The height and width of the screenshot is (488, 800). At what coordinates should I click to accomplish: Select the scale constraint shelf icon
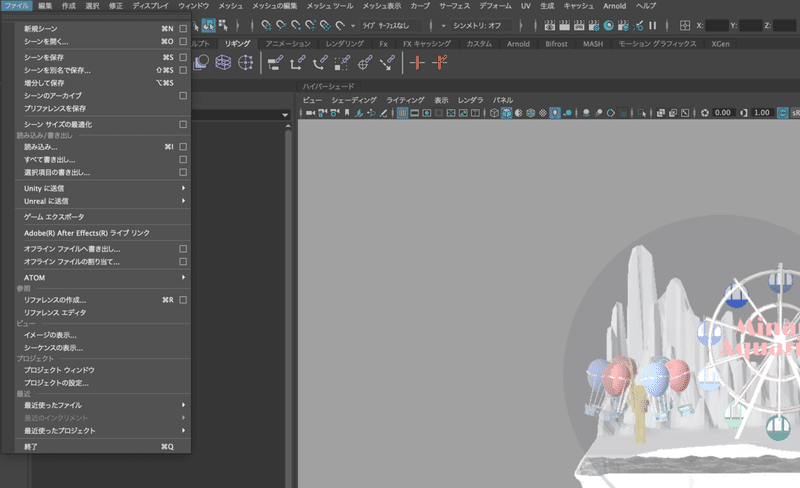pos(342,62)
